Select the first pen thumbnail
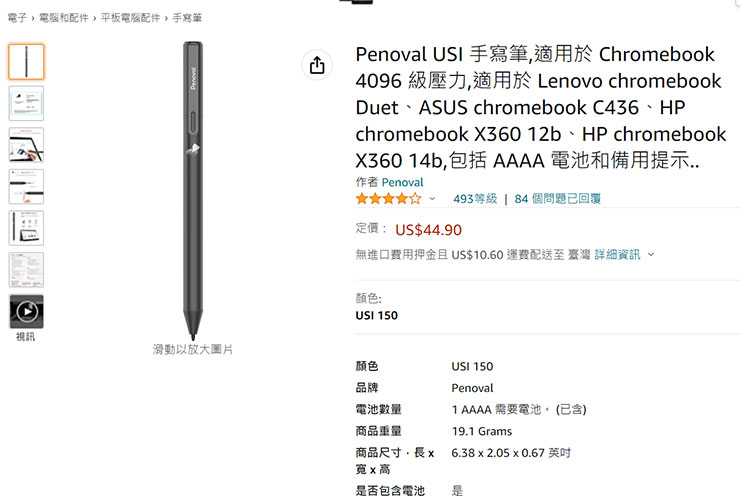 pyautogui.click(x=26, y=62)
